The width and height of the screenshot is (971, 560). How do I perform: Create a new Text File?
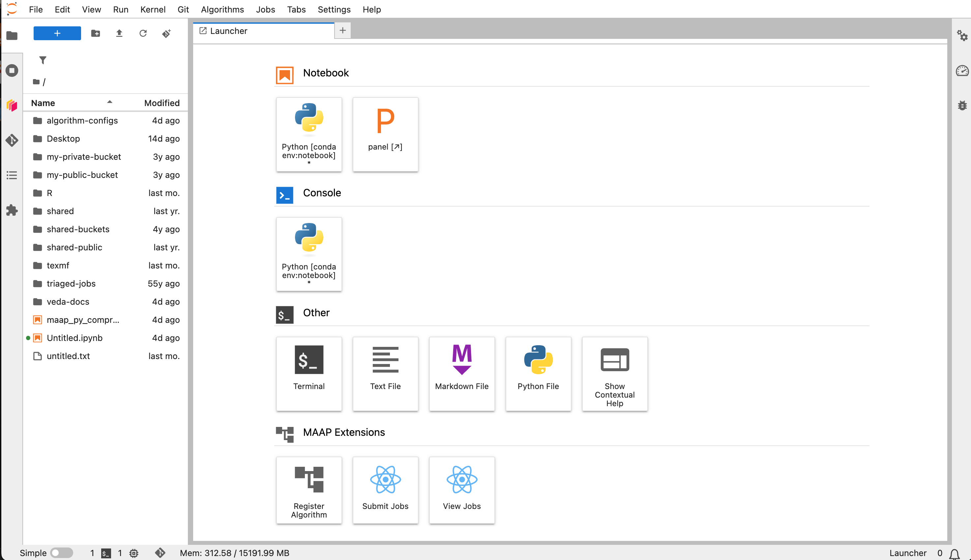point(385,374)
